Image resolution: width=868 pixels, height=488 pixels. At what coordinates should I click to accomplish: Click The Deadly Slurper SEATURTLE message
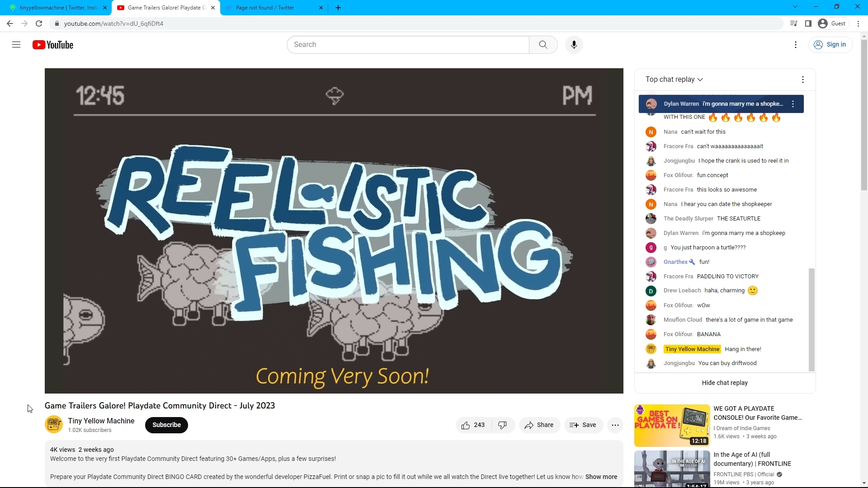739,219
